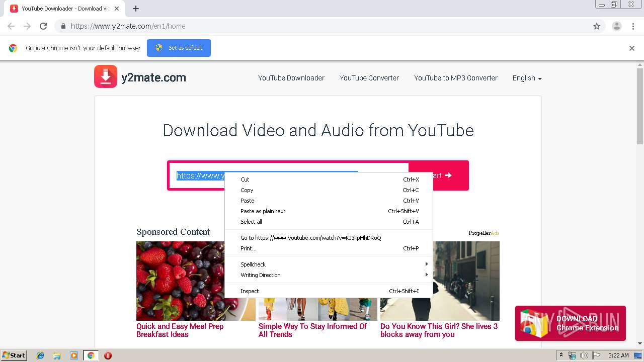Choose Select all from the context menu
The width and height of the screenshot is (644, 362).
329,222
